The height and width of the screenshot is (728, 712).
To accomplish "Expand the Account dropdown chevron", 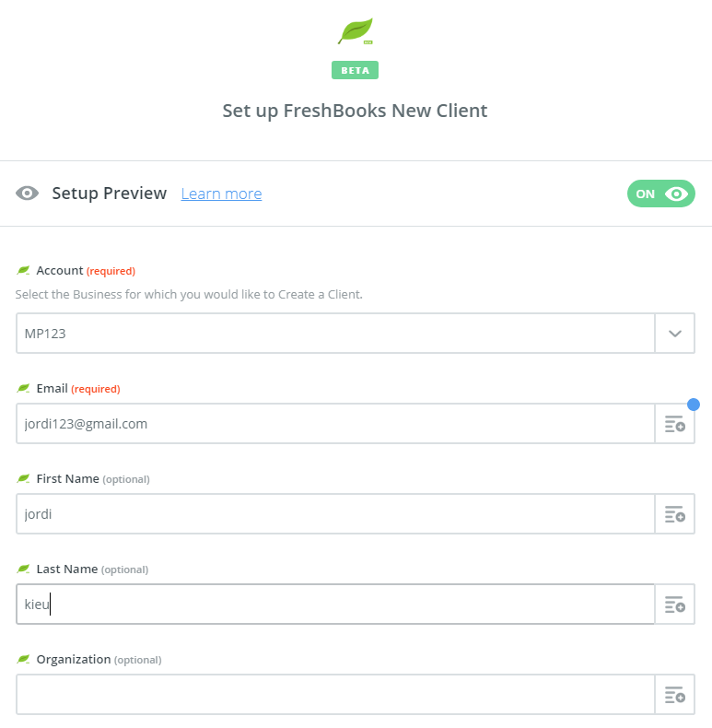I will click(675, 334).
